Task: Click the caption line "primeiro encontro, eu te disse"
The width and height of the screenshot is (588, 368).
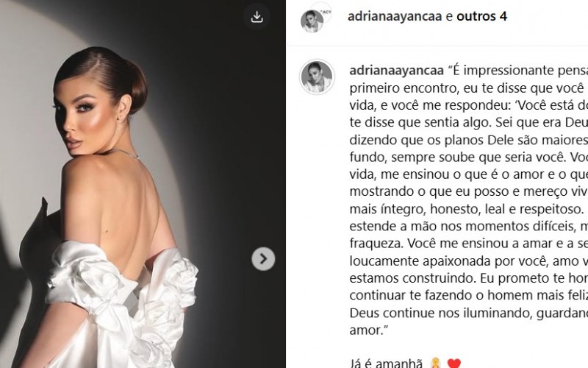Action: [x=469, y=88]
